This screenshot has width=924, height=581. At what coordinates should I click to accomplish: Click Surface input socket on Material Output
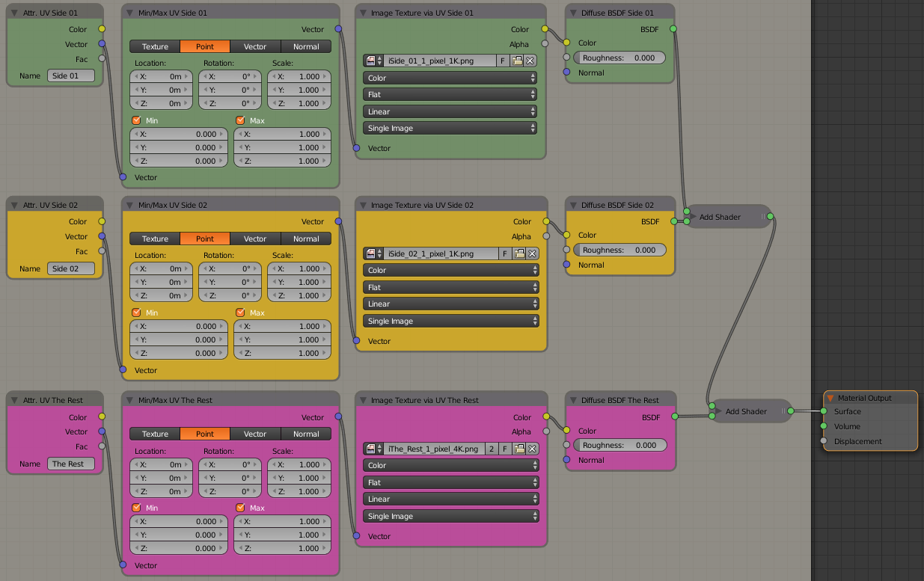point(824,411)
